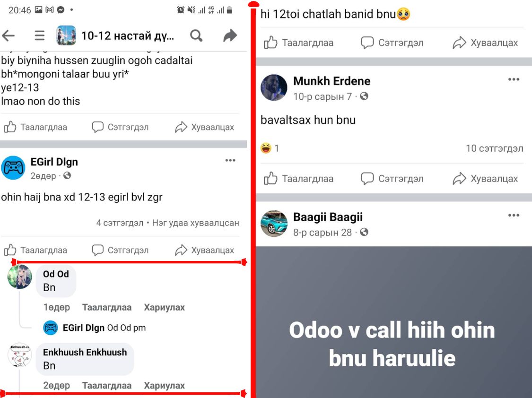Comment on the EGirl Dlgn post
The image size is (532, 398).
pyautogui.click(x=120, y=250)
